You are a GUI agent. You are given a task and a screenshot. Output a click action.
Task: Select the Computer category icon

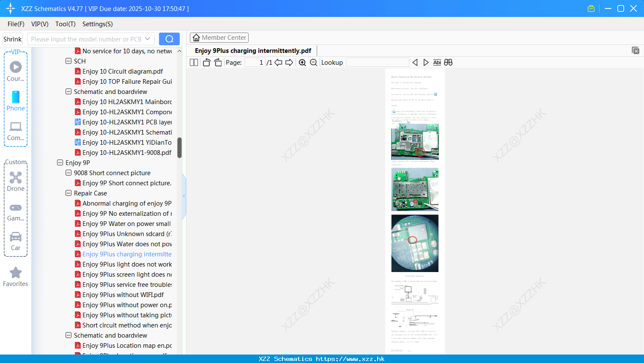click(16, 131)
